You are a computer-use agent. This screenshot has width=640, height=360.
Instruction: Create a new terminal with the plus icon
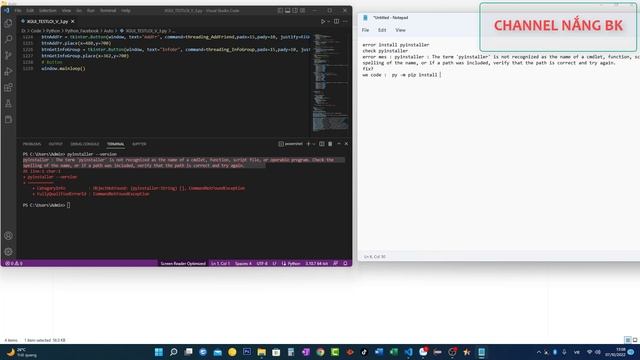[308, 144]
